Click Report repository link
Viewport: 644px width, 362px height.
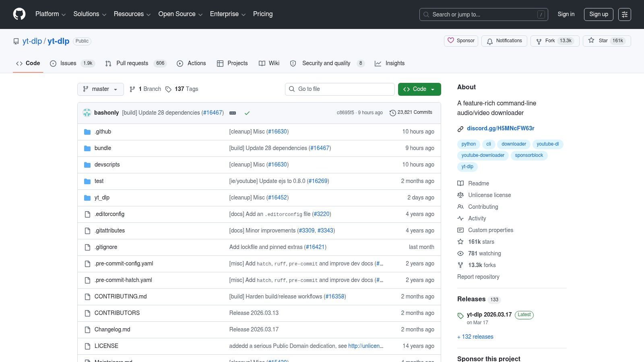point(478,277)
